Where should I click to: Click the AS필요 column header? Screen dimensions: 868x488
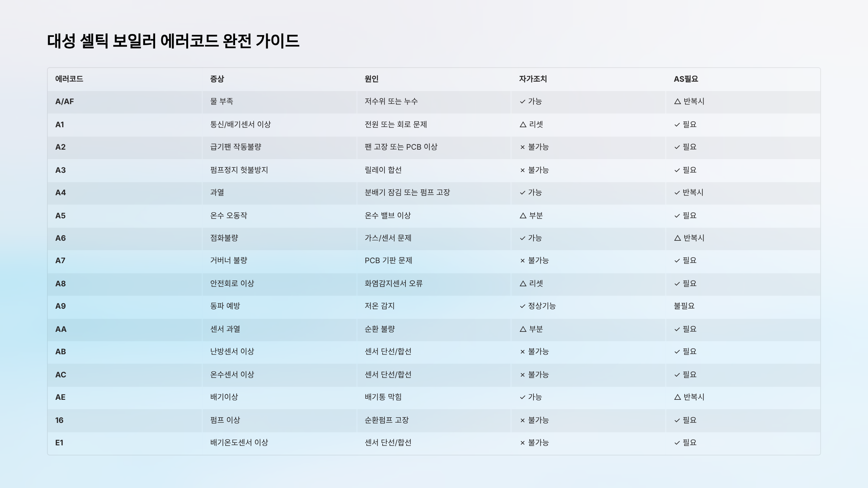686,79
